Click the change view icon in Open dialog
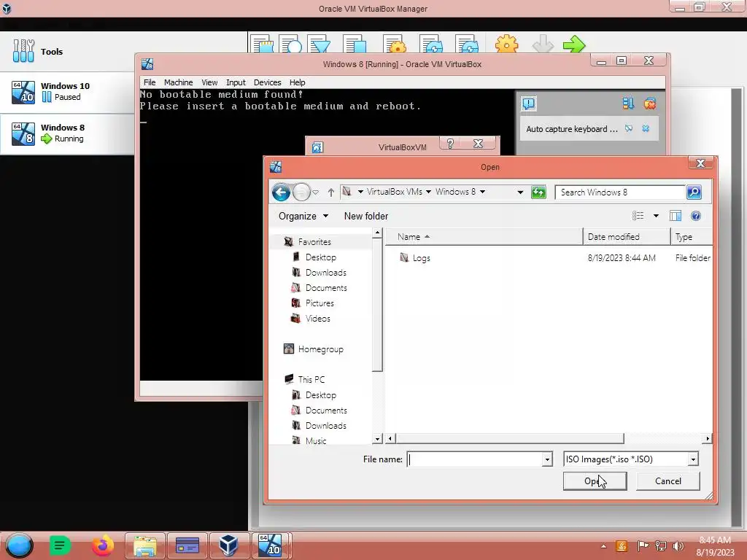 638,216
